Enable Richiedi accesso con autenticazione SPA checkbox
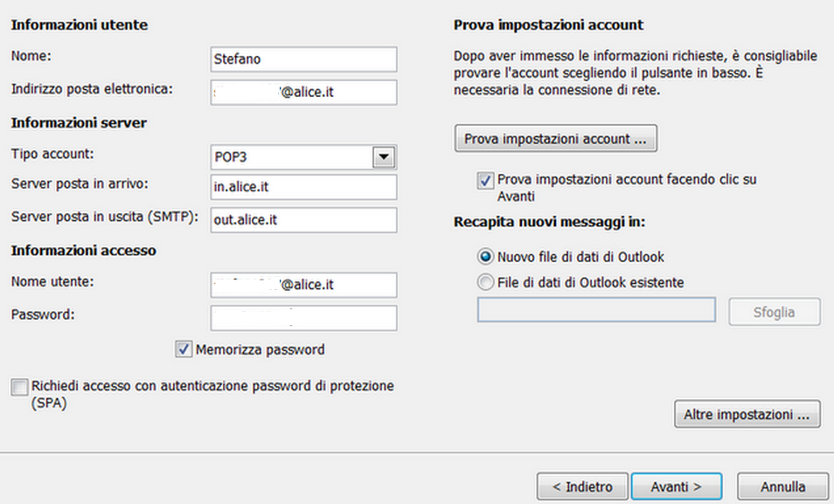834x504 pixels. [x=20, y=387]
